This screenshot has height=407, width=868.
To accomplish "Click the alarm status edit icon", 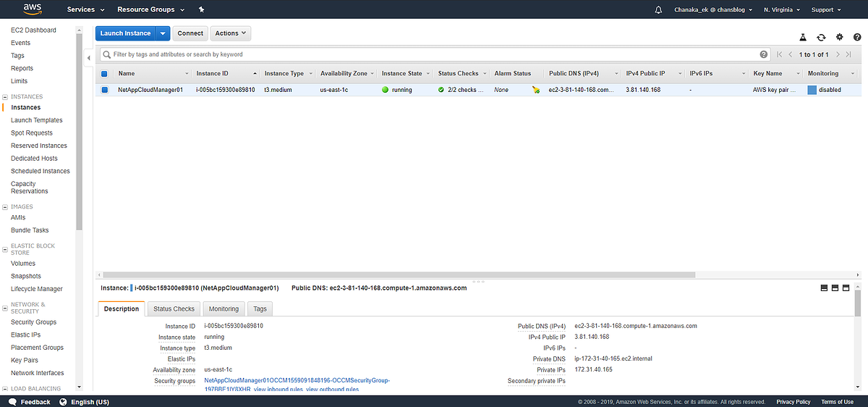I will 535,91.
